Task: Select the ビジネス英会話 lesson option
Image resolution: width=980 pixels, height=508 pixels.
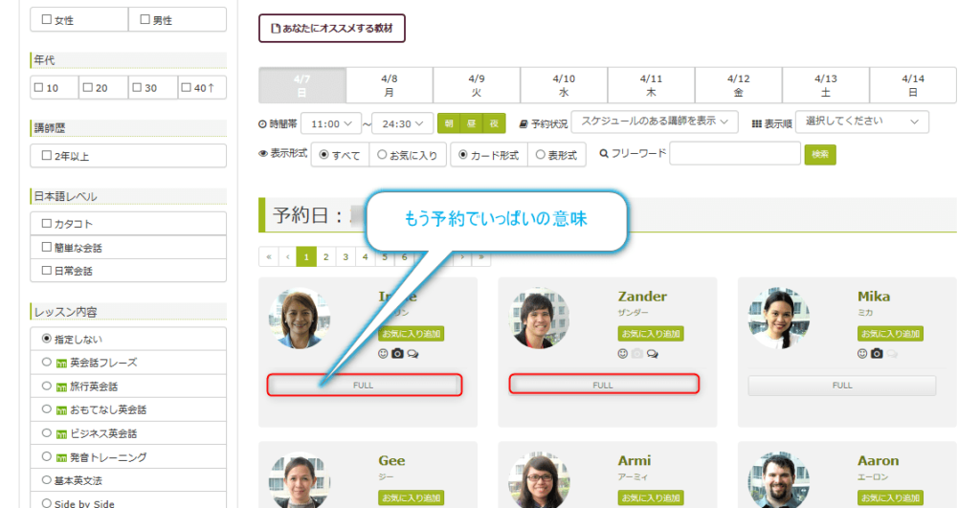Action: (x=46, y=432)
